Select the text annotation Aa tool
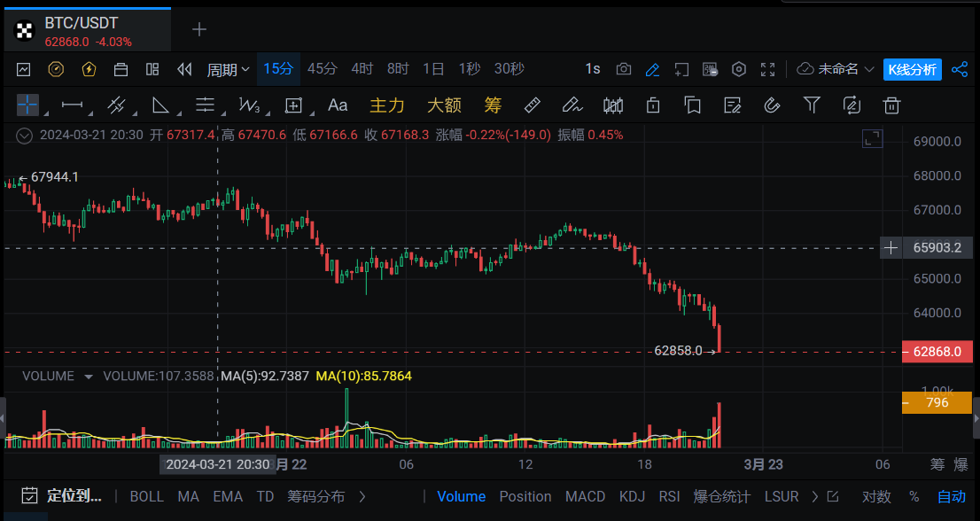This screenshot has height=521, width=980. (x=338, y=105)
